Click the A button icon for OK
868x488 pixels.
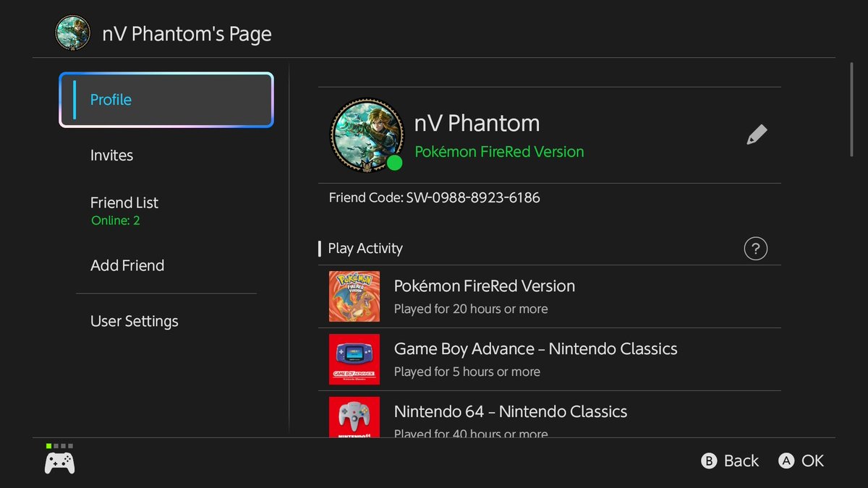point(787,461)
